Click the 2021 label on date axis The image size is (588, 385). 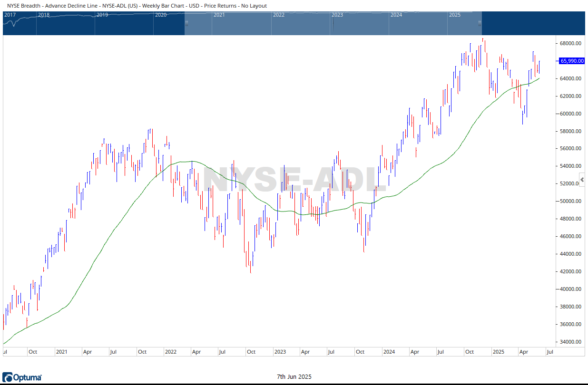click(x=61, y=352)
